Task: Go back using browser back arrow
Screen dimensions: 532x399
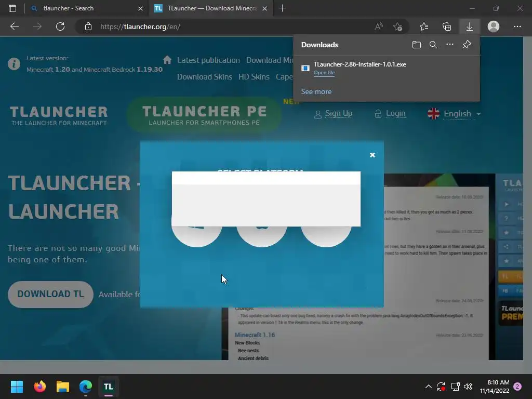Action: [x=14, y=26]
